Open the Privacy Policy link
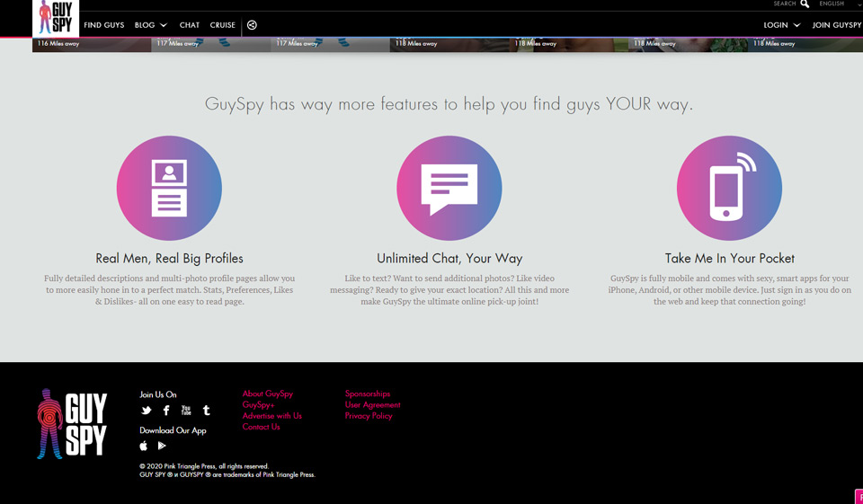Image resolution: width=863 pixels, height=504 pixels. [369, 416]
